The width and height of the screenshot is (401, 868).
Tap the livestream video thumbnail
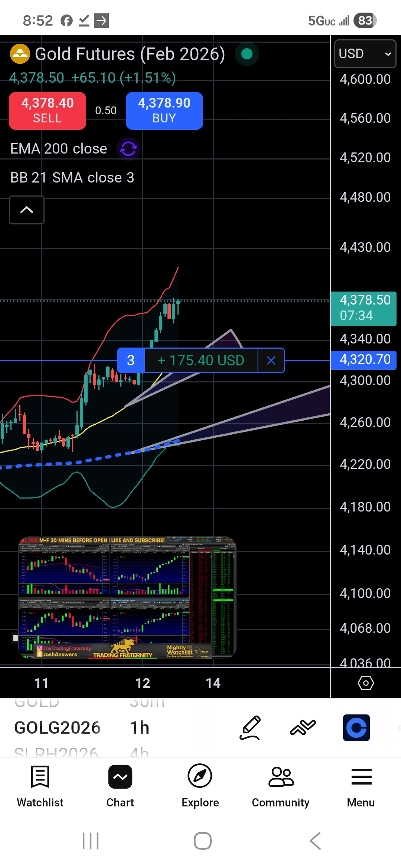click(x=127, y=597)
